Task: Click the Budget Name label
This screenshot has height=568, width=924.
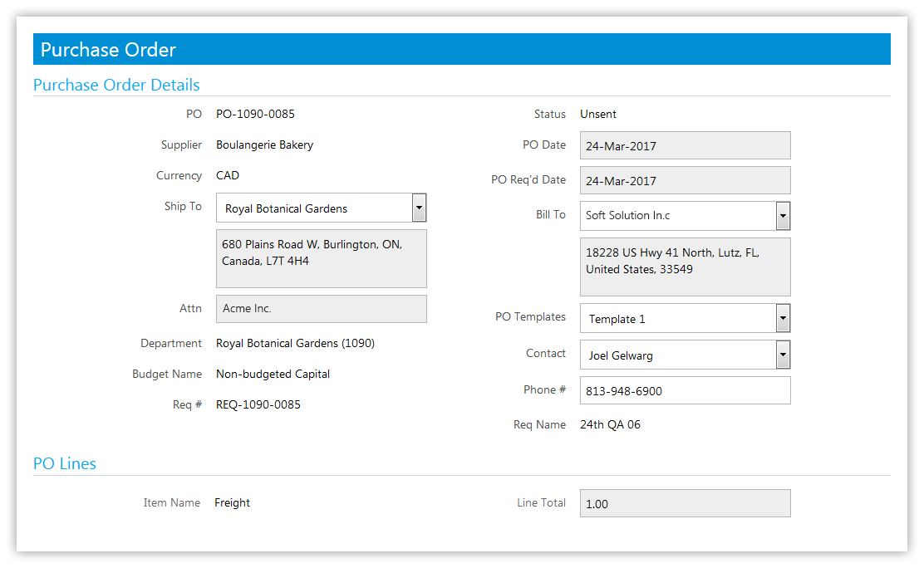Action: click(x=167, y=375)
